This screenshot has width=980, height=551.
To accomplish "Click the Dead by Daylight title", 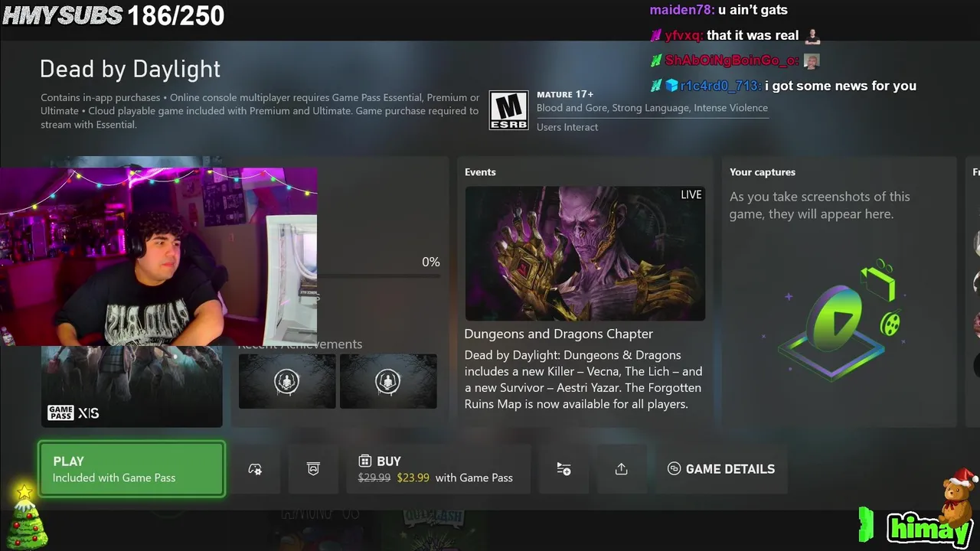I will (130, 69).
